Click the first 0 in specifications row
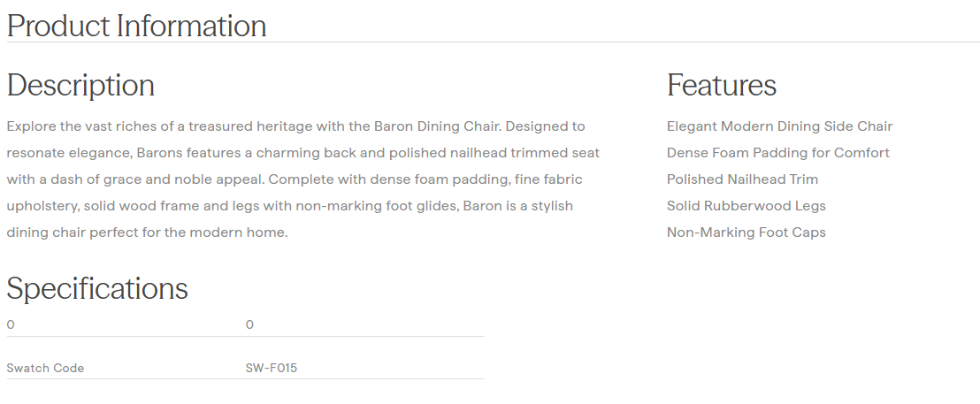The width and height of the screenshot is (980, 404). (x=11, y=324)
